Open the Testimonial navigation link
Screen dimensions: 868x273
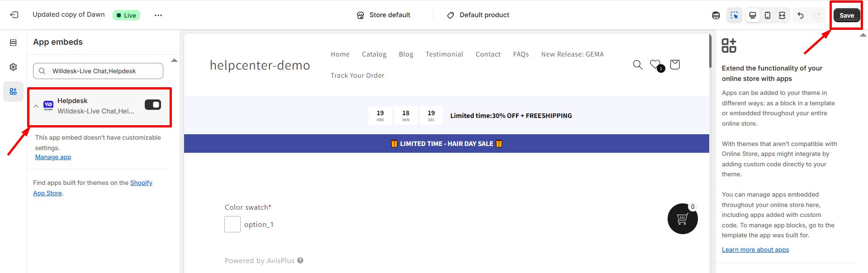point(444,54)
